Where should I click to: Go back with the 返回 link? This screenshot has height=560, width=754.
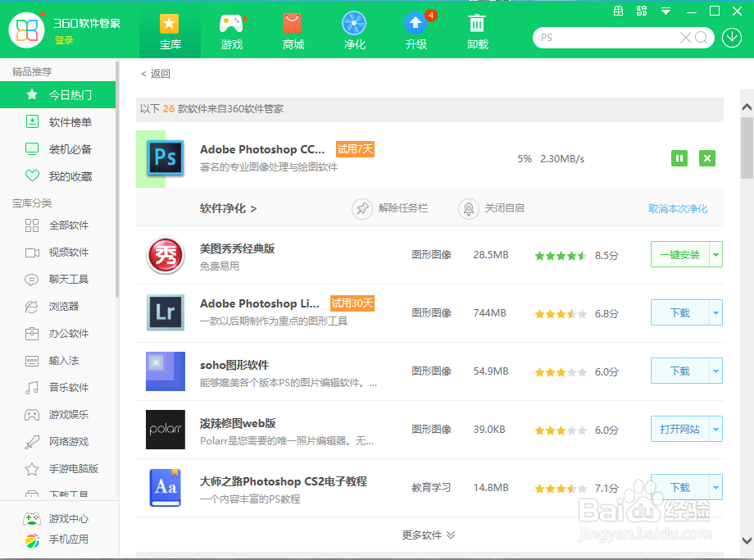point(156,74)
